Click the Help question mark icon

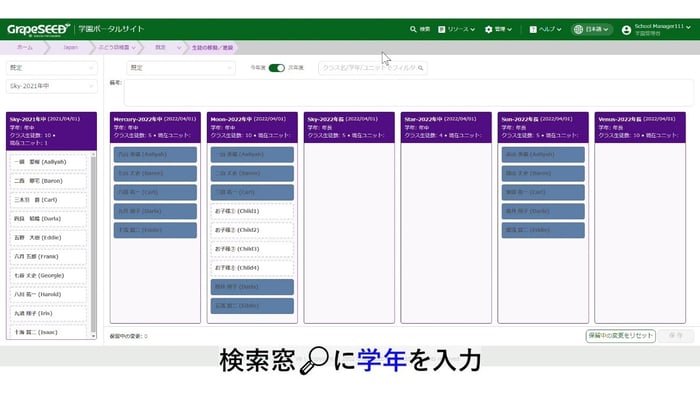533,29
